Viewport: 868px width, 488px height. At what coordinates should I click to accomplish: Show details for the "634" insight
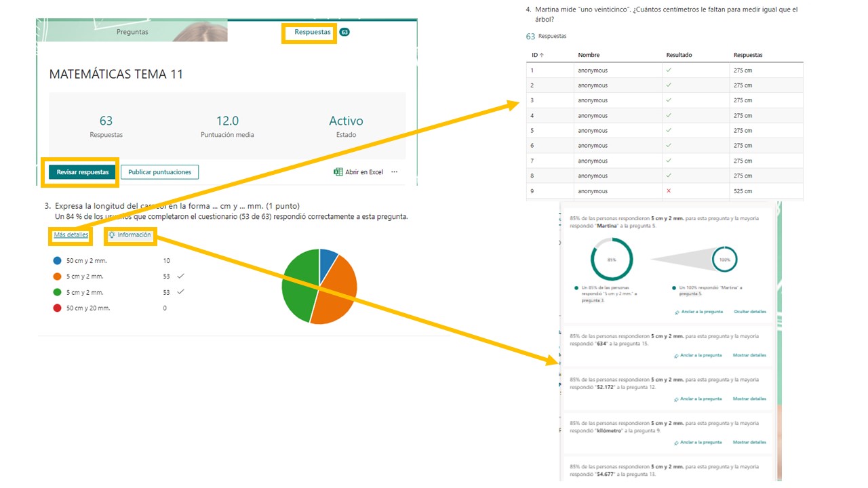[x=749, y=355]
